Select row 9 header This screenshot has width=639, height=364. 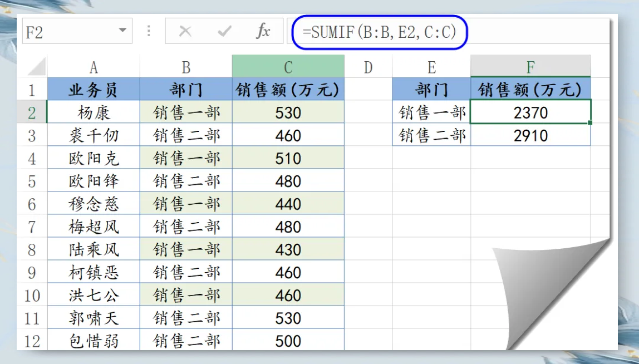[x=32, y=272]
